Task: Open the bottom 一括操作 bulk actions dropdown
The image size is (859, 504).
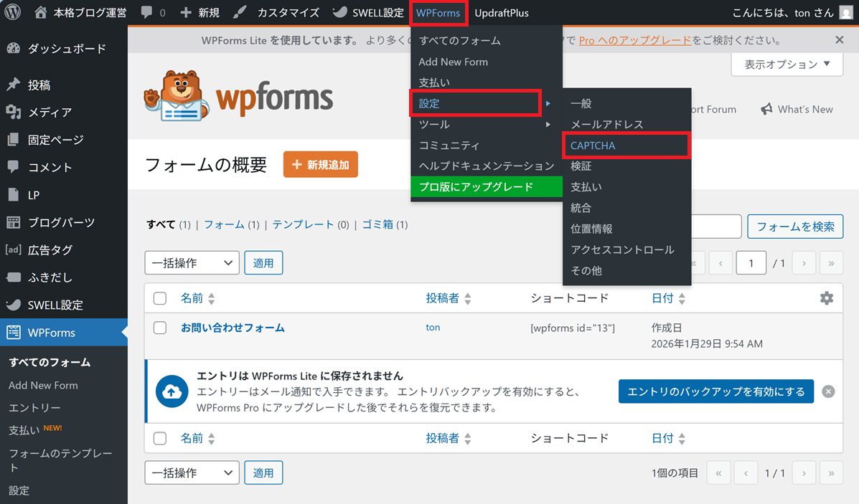Action: point(192,473)
